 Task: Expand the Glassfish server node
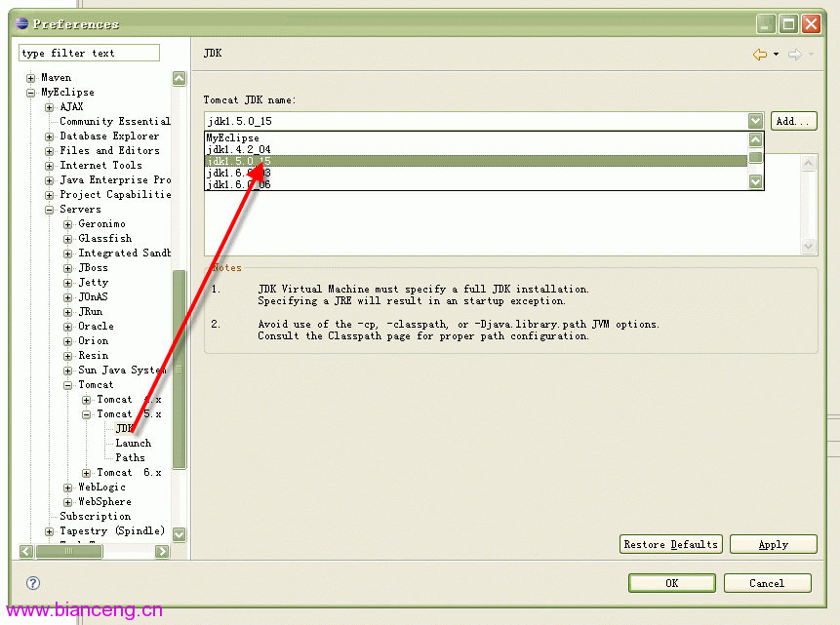68,239
